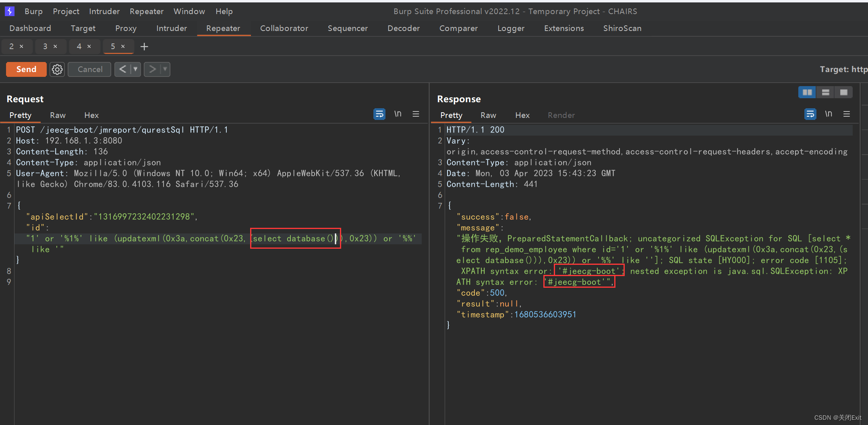The image size is (868, 425).
Task: Select side-by-side panel layout
Action: [807, 92]
